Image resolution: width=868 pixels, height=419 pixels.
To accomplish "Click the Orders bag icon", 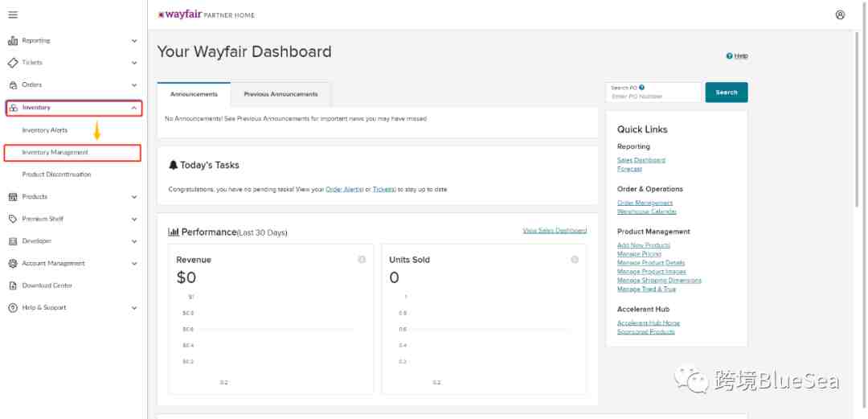I will coord(13,85).
